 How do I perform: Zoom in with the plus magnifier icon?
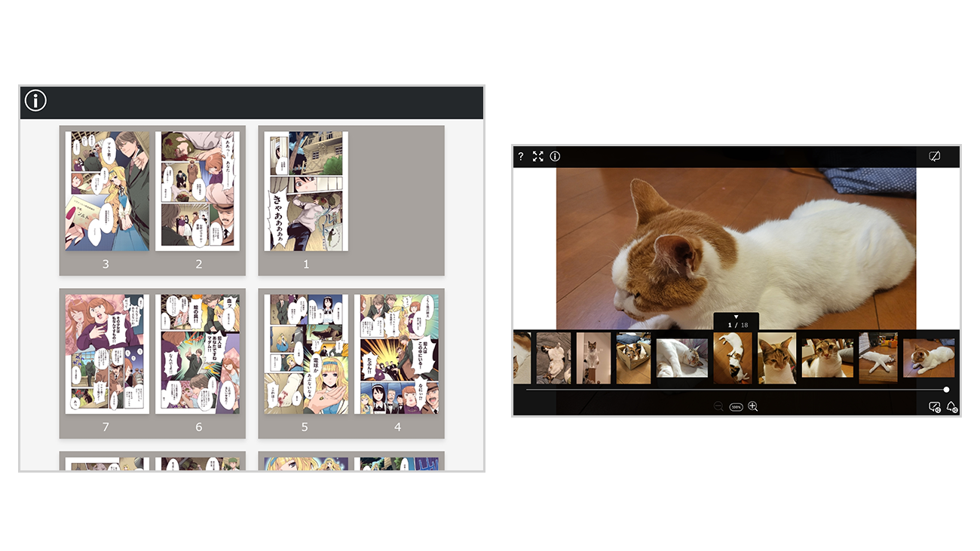point(752,406)
